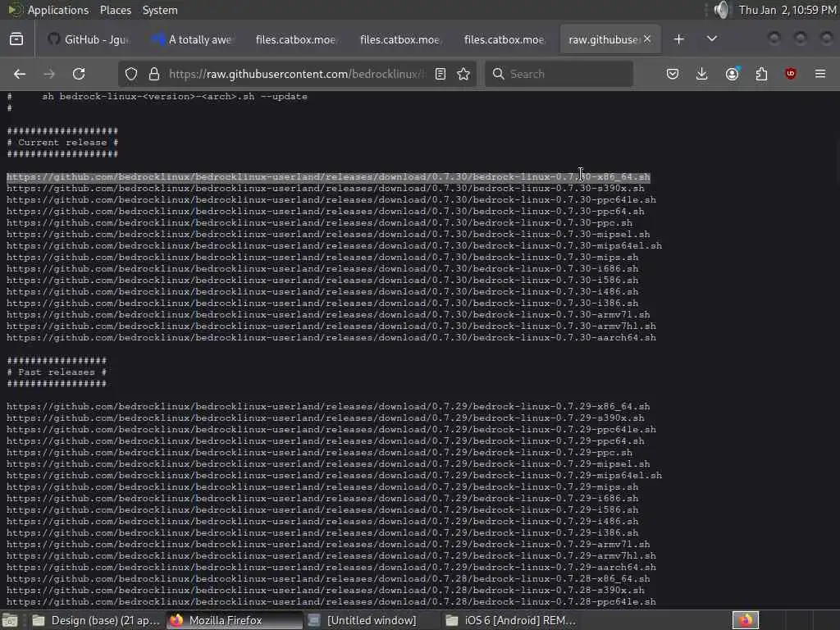Image resolution: width=840 pixels, height=630 pixels.
Task: Click the show desktop icon in bottom panel
Action: (x=10, y=620)
